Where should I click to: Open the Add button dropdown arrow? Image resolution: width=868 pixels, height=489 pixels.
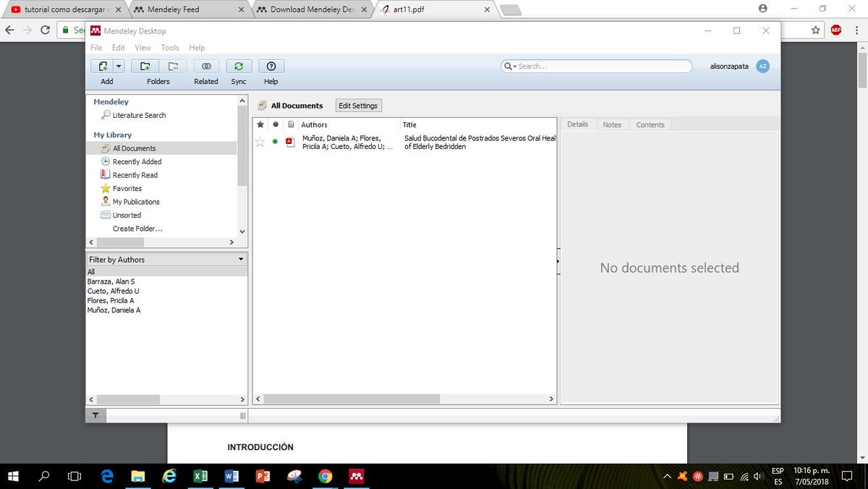119,66
